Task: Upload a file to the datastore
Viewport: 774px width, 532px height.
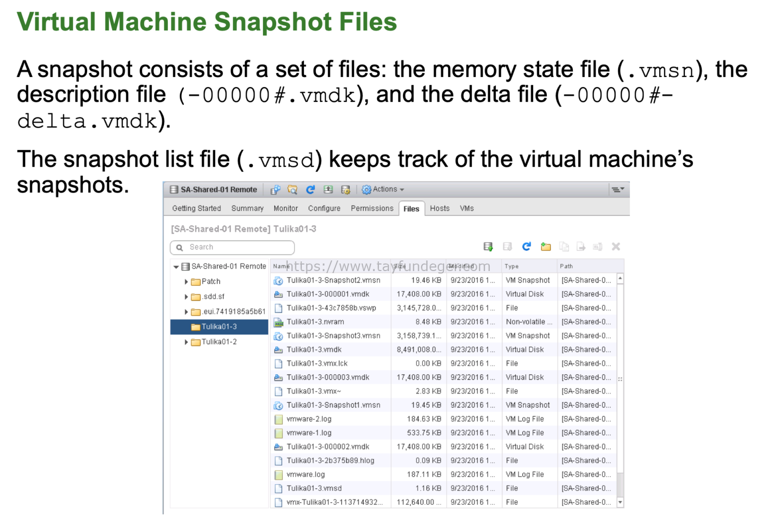Action: [x=488, y=246]
